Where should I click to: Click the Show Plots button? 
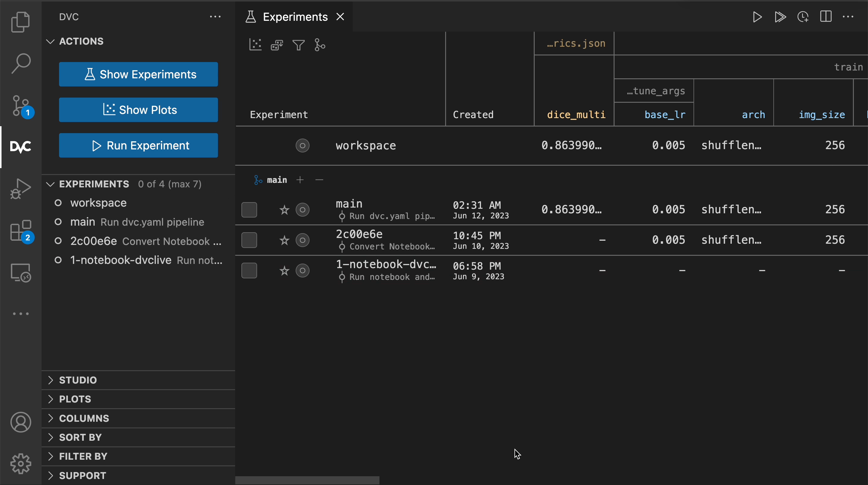pyautogui.click(x=139, y=110)
